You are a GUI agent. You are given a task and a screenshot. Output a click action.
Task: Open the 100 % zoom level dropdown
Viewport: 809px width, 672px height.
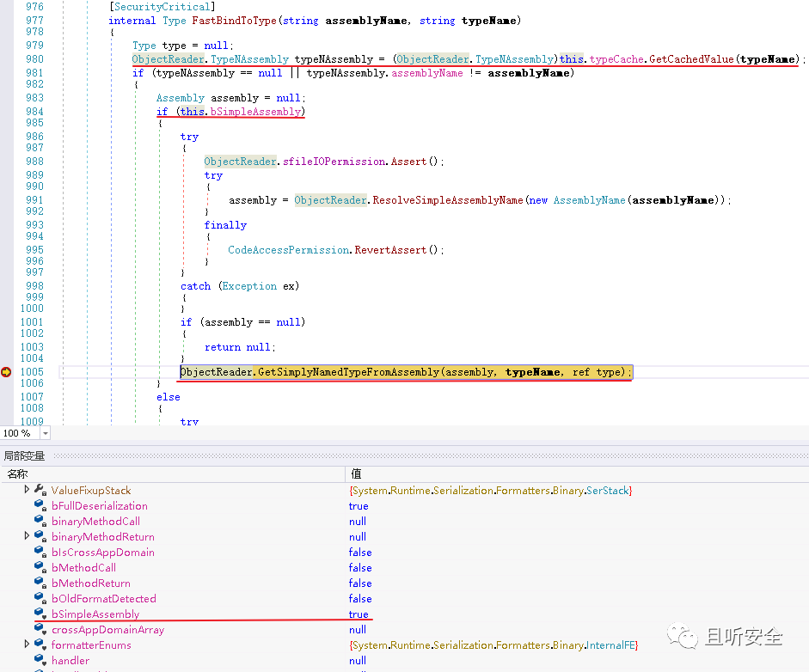point(46,433)
